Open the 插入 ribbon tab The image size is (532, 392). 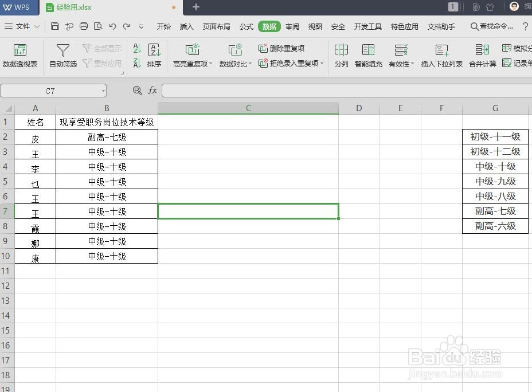(x=187, y=26)
